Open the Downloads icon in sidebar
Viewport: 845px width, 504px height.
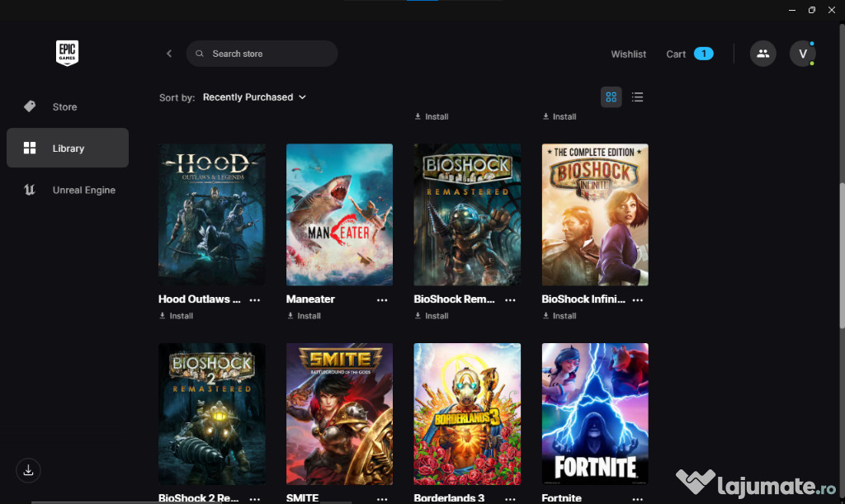[29, 471]
